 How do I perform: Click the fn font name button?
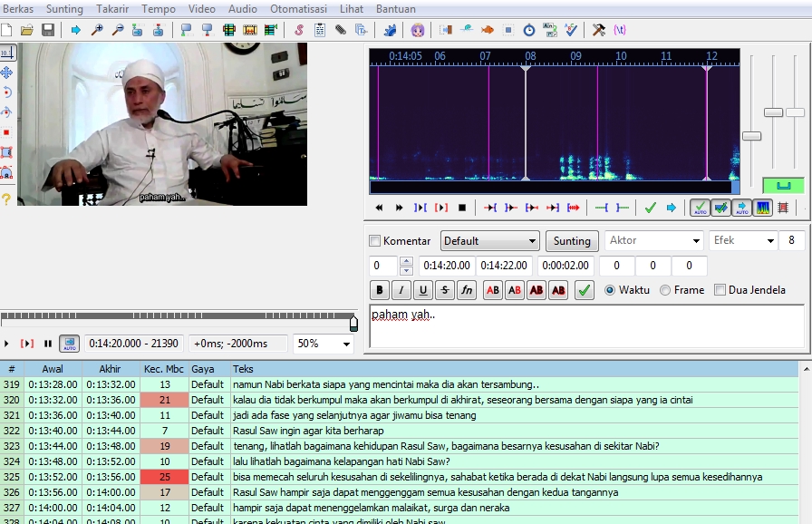[467, 290]
